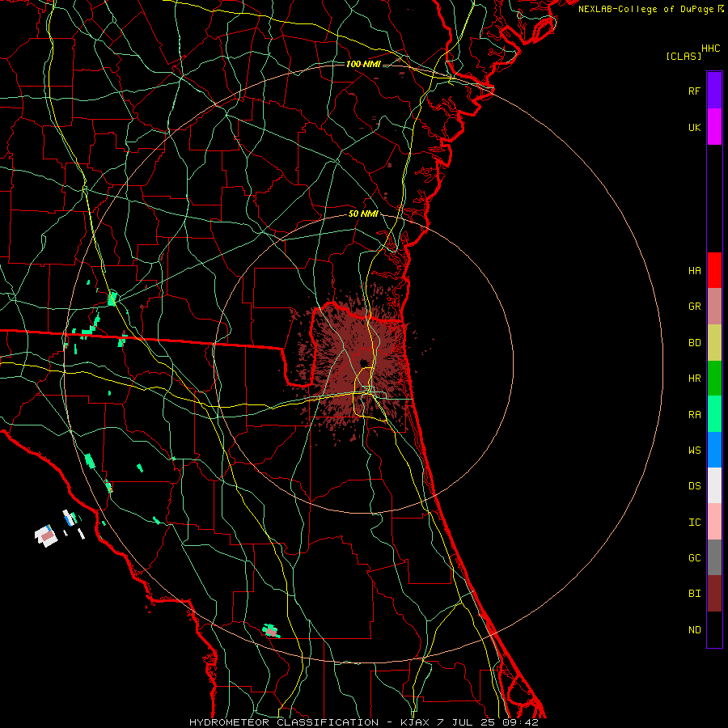Select the GR salmon legend swatch
Screen dimensions: 728x728
(714, 307)
